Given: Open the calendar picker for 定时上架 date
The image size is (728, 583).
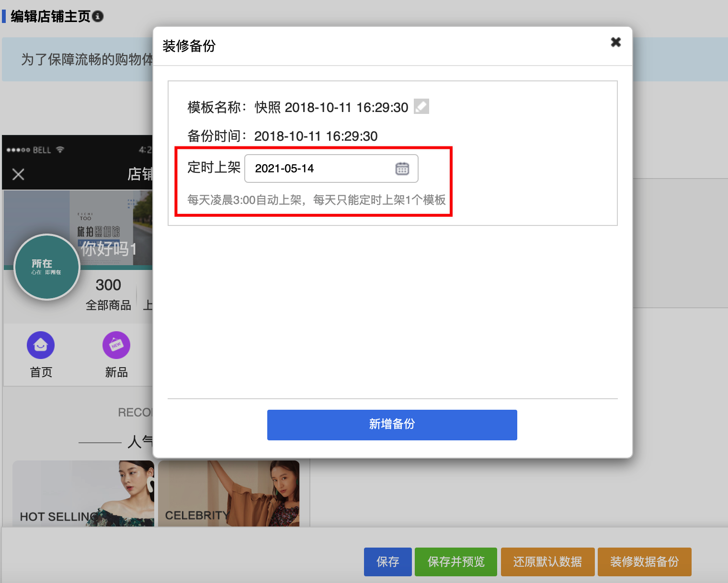Looking at the screenshot, I should (402, 168).
